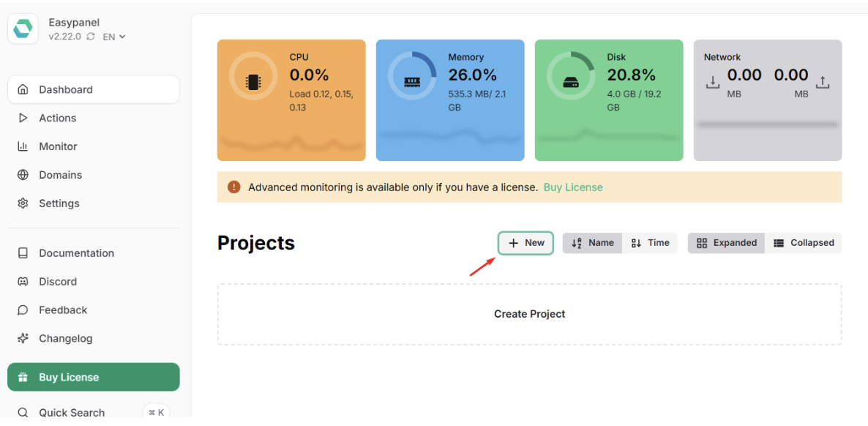Click the Documentation book icon

coord(23,253)
